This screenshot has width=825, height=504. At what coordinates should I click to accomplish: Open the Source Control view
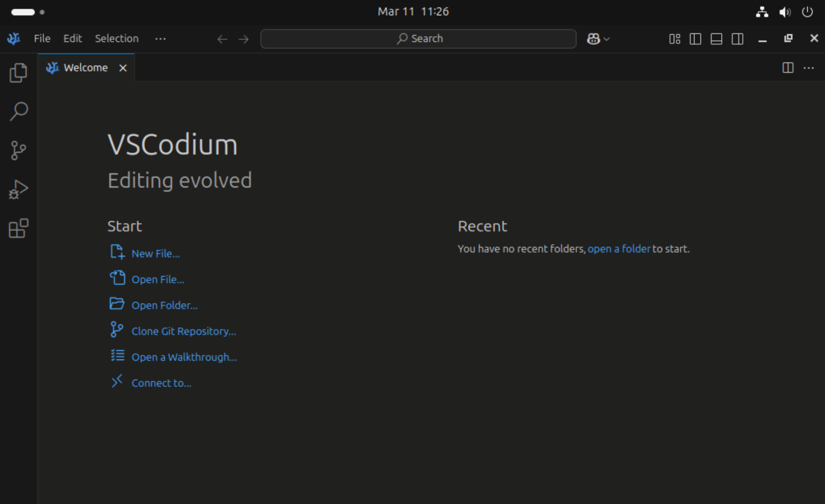tap(19, 150)
